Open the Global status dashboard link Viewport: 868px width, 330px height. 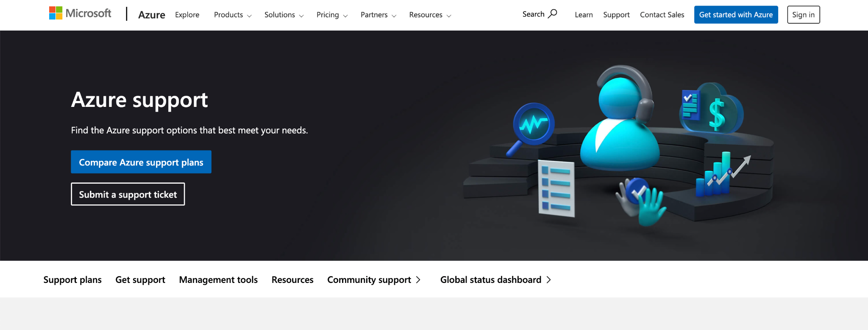pos(496,280)
